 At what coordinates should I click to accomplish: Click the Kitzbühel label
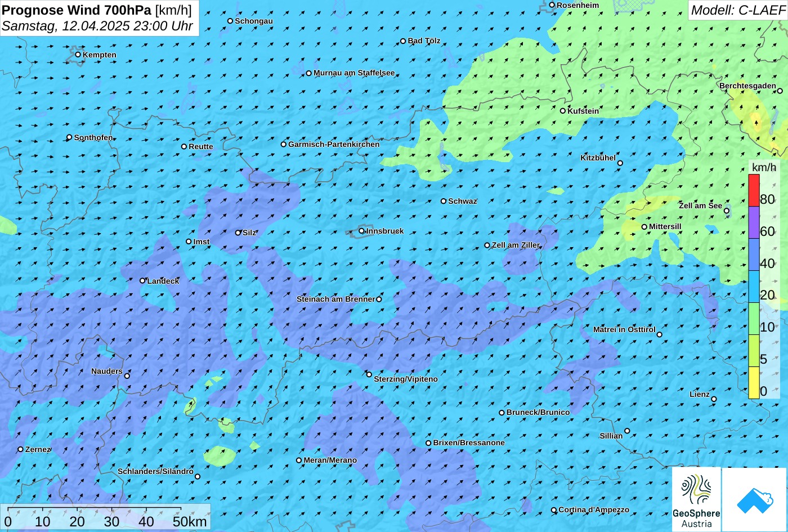coord(598,158)
